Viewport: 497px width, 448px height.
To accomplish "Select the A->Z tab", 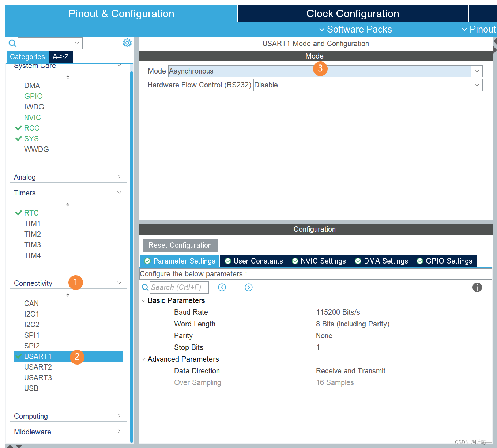I will (x=61, y=57).
